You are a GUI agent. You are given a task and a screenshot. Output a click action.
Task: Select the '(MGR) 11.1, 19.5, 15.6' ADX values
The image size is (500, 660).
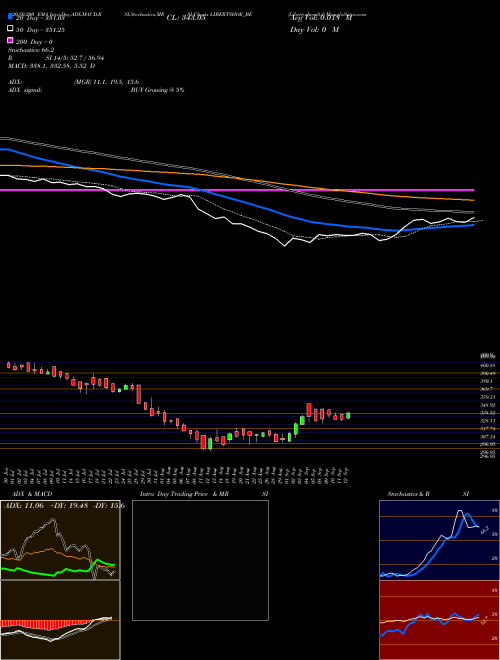pos(106,82)
